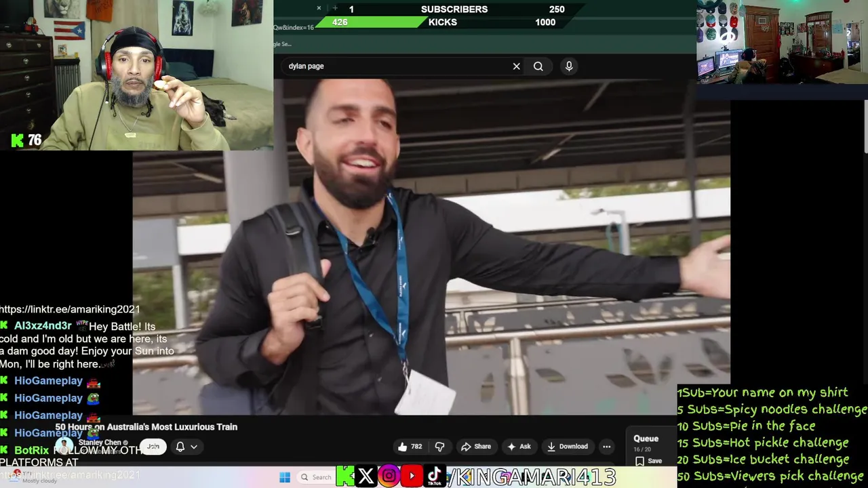
Task: Save the queue as a playlist
Action: tap(648, 461)
